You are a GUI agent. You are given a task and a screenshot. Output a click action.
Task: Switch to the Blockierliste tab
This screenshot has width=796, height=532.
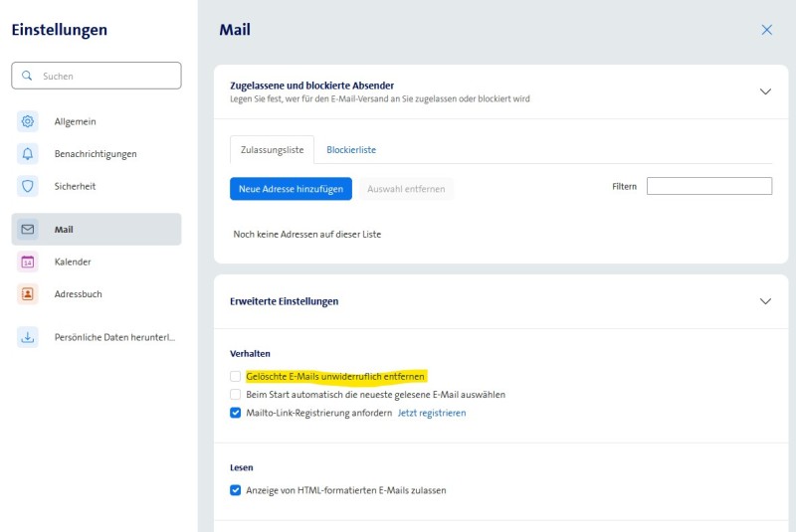click(x=351, y=150)
